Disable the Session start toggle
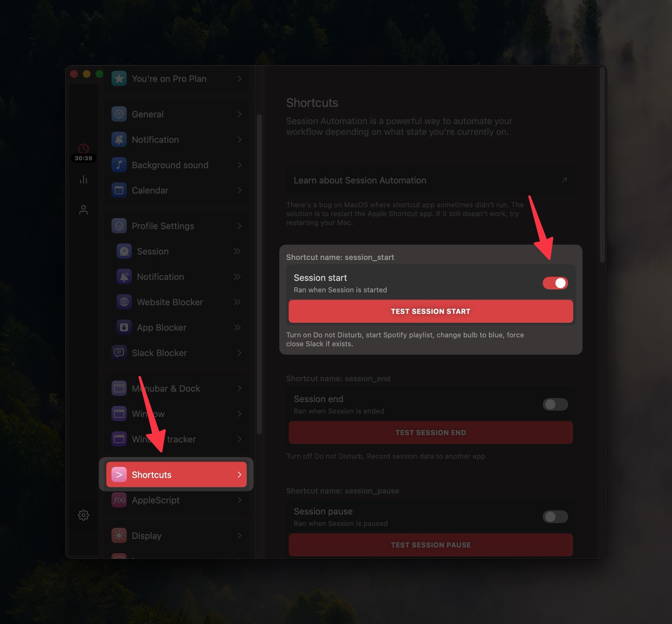This screenshot has height=624, width=672. pyautogui.click(x=555, y=283)
